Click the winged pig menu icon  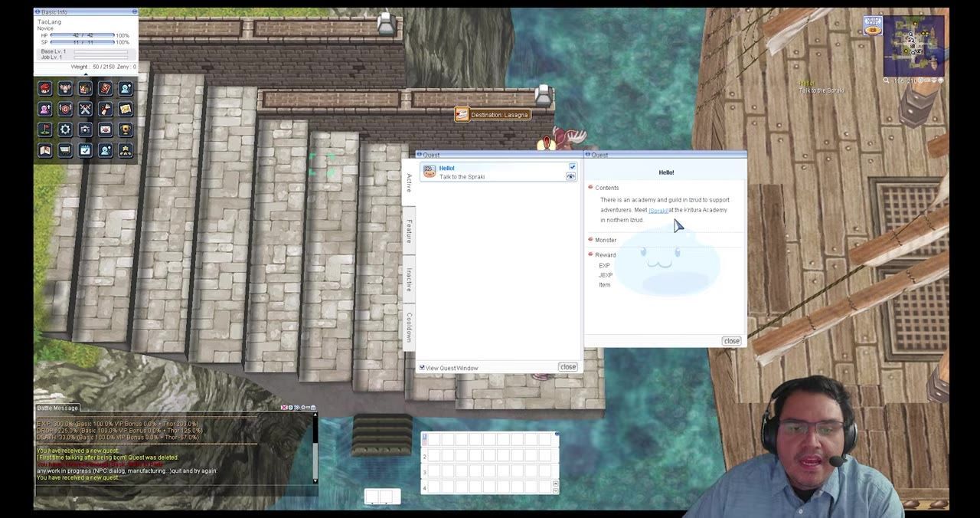(65, 89)
